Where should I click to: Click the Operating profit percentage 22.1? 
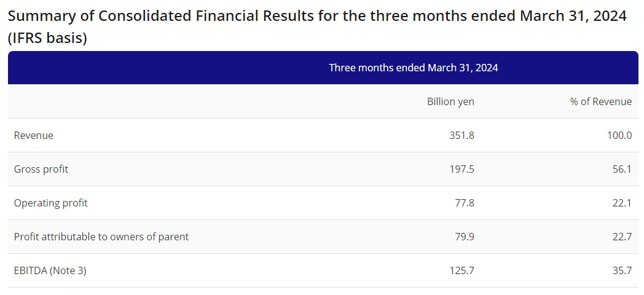(x=621, y=203)
